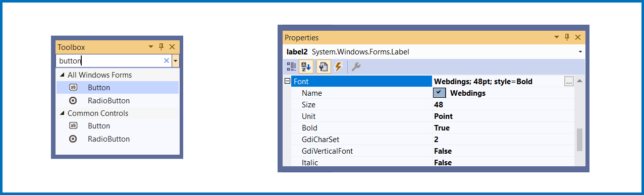This screenshot has height=195, width=644.
Task: Select the Bold property label
Action: pyautogui.click(x=309, y=128)
